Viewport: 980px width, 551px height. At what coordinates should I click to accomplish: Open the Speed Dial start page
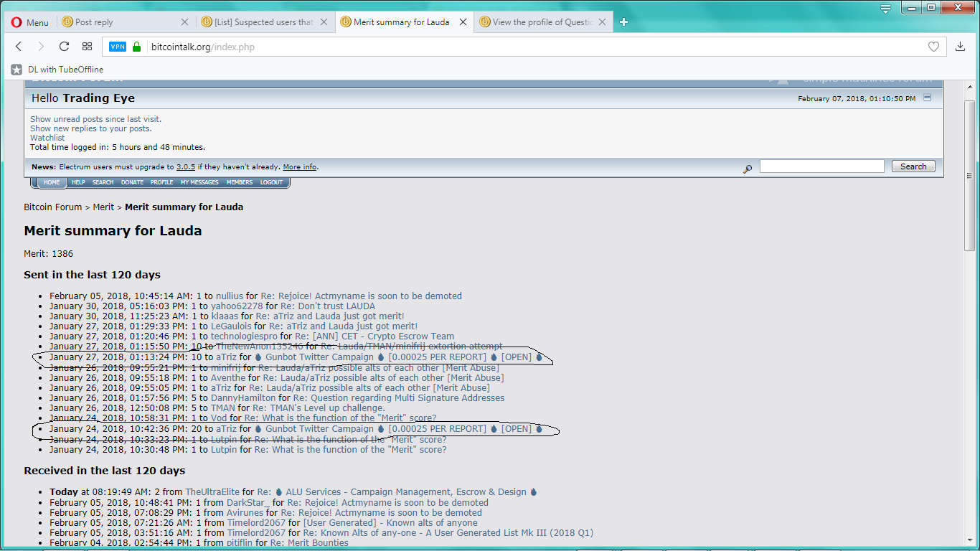(87, 47)
